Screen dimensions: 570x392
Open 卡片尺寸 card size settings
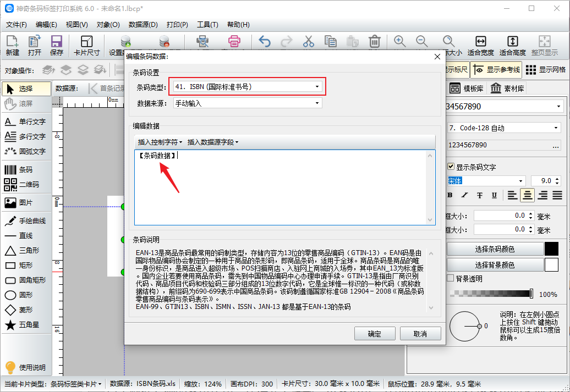[x=86, y=46]
